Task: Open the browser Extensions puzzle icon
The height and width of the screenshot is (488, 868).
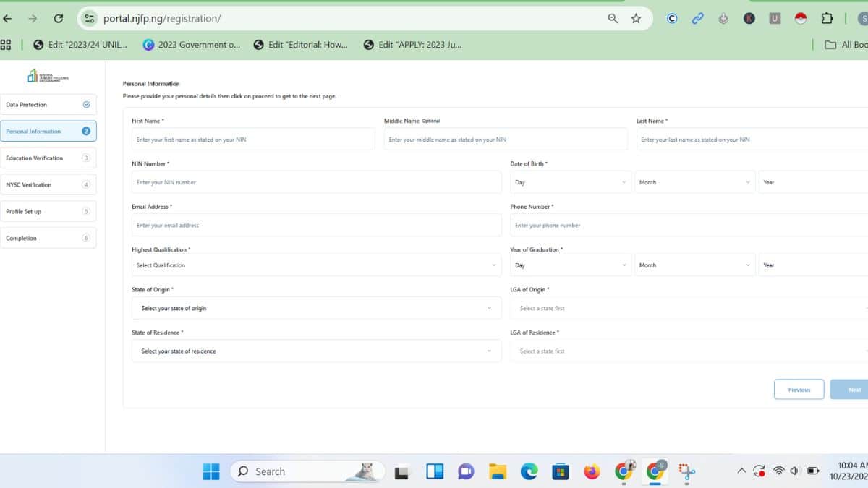Action: (x=827, y=19)
